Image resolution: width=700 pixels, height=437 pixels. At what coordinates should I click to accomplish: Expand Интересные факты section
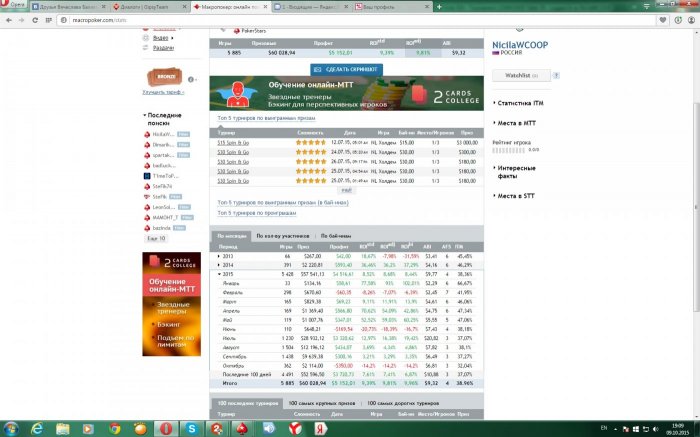point(516,172)
